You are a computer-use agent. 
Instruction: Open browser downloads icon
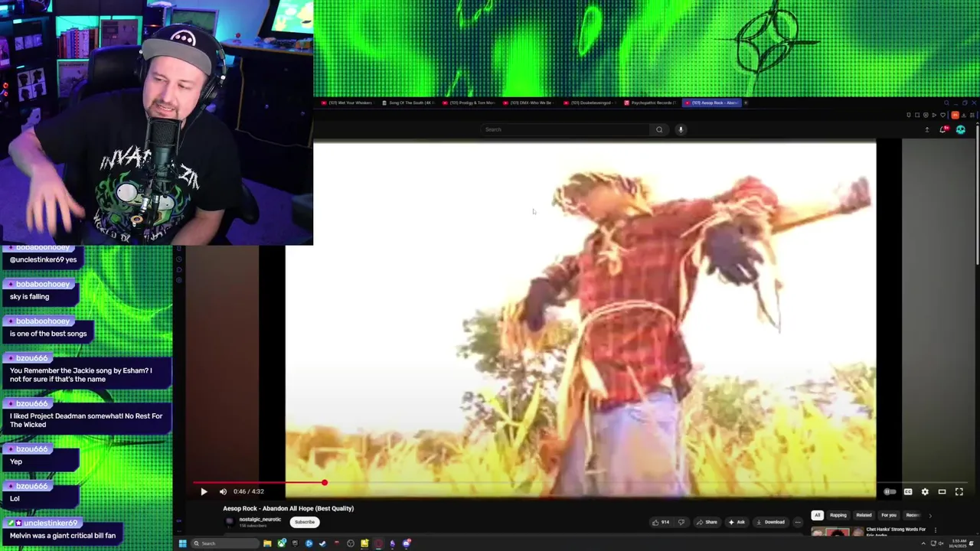(x=964, y=115)
